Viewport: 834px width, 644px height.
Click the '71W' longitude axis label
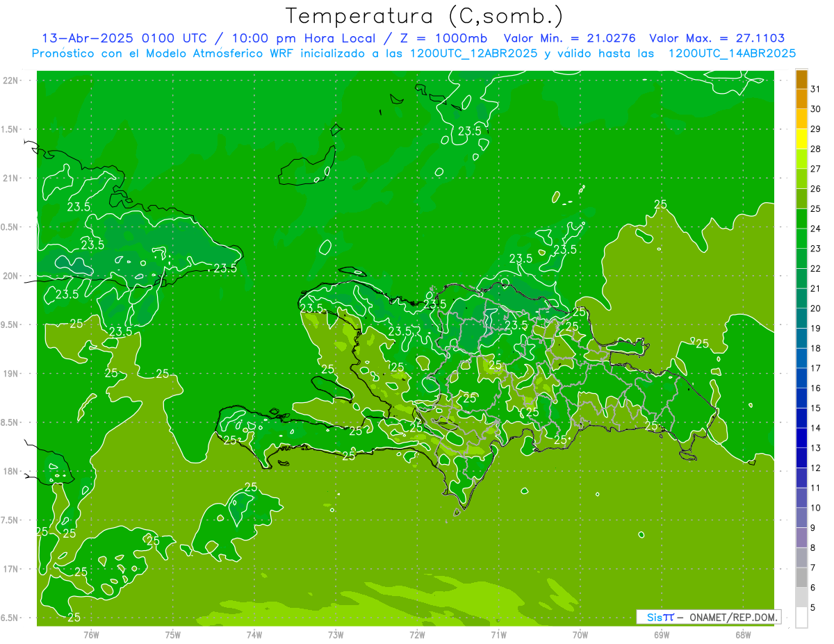coord(498,634)
